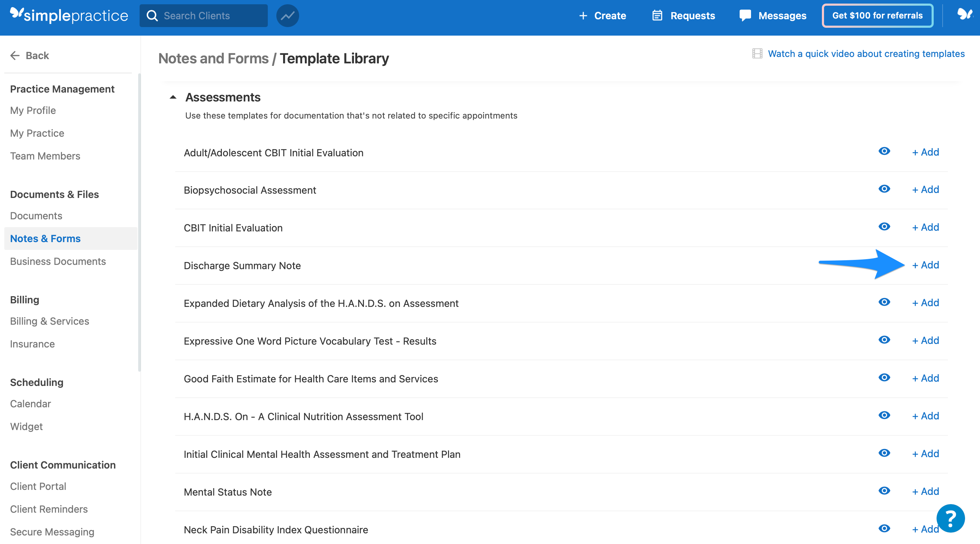Click the Requests calendar icon

point(657,16)
